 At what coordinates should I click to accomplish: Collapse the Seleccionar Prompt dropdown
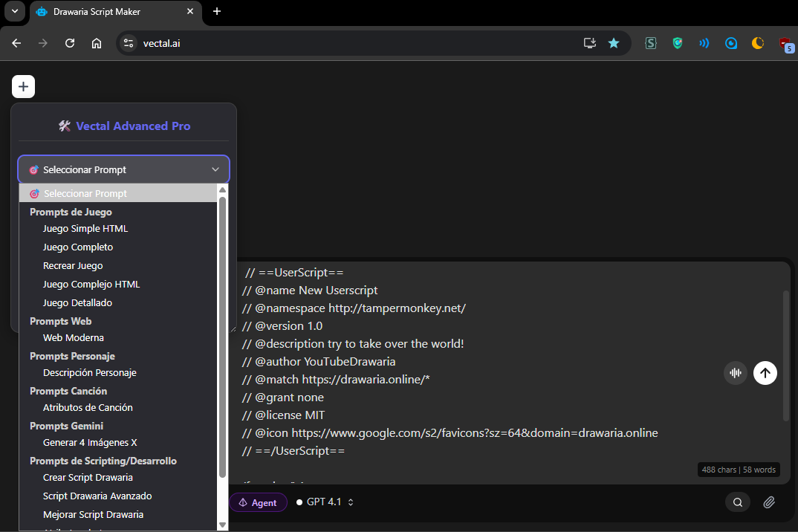click(x=124, y=169)
